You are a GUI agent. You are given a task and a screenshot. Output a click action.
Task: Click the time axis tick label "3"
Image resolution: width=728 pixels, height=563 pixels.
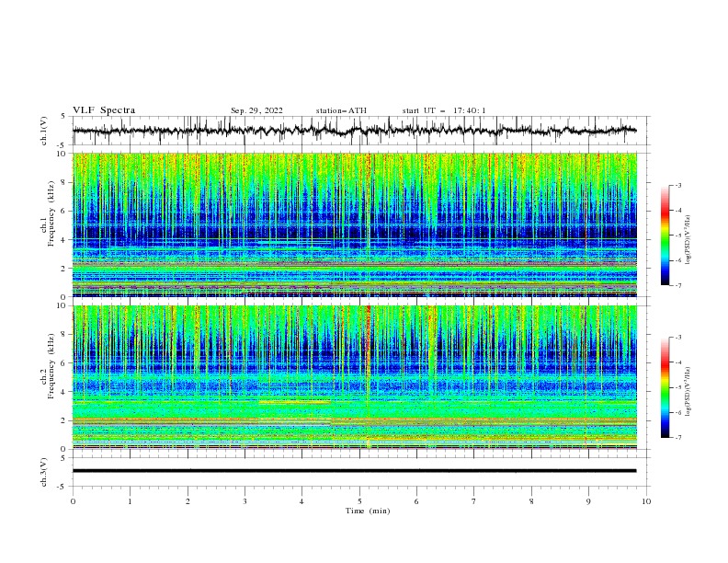coord(245,501)
